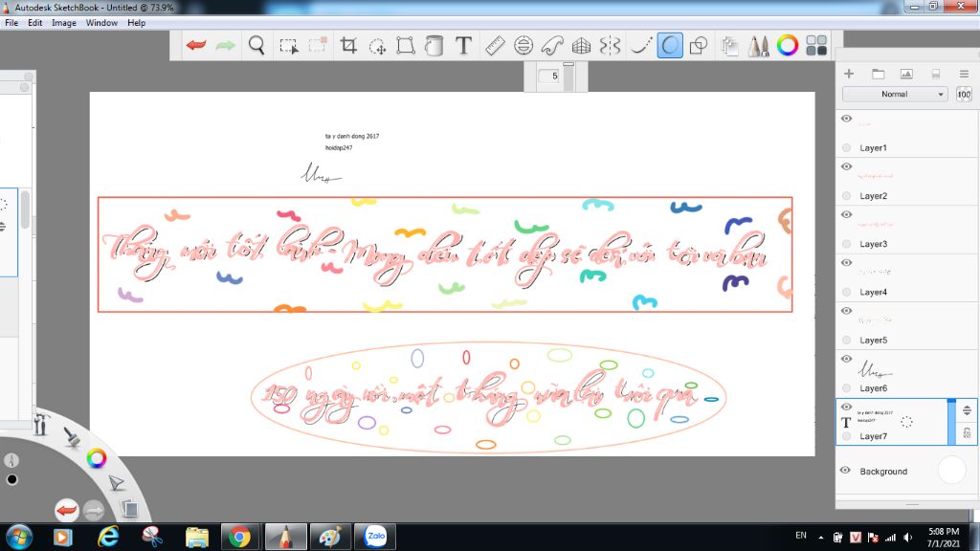Viewport: 980px width, 551px height.
Task: Select the rectangular Selection tool
Action: tap(288, 46)
